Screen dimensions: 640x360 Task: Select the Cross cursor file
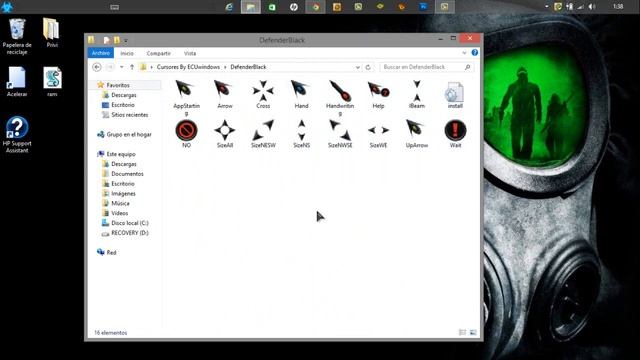(x=263, y=95)
